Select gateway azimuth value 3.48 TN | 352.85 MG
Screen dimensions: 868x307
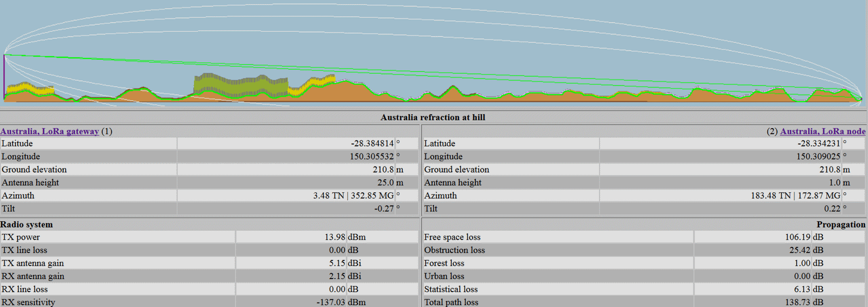pyautogui.click(x=354, y=196)
